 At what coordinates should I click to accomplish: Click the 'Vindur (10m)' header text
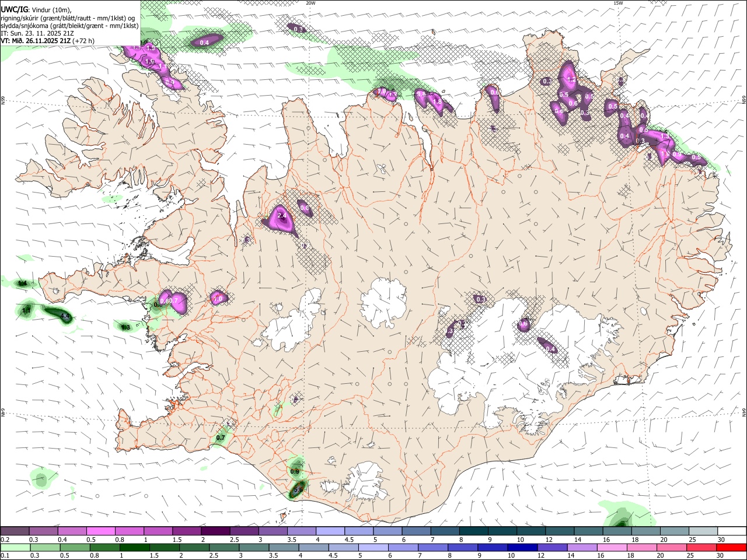[x=51, y=10]
